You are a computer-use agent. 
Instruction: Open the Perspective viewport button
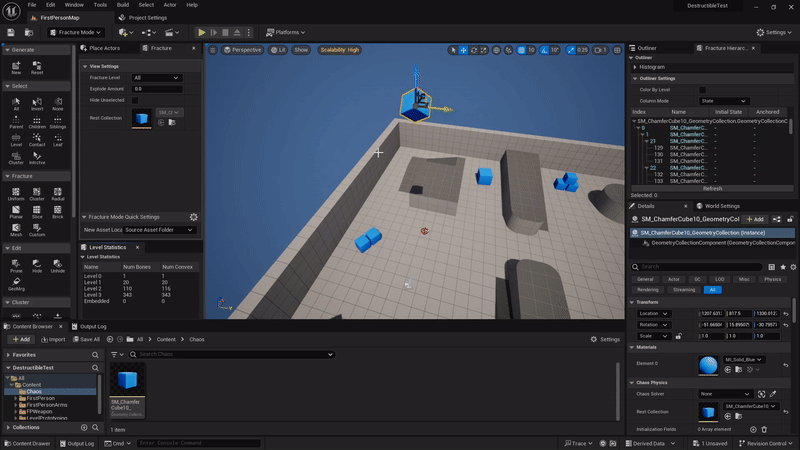coord(242,50)
